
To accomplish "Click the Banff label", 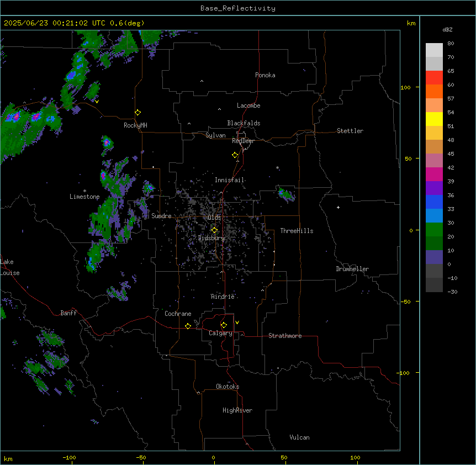I will (x=68, y=313).
